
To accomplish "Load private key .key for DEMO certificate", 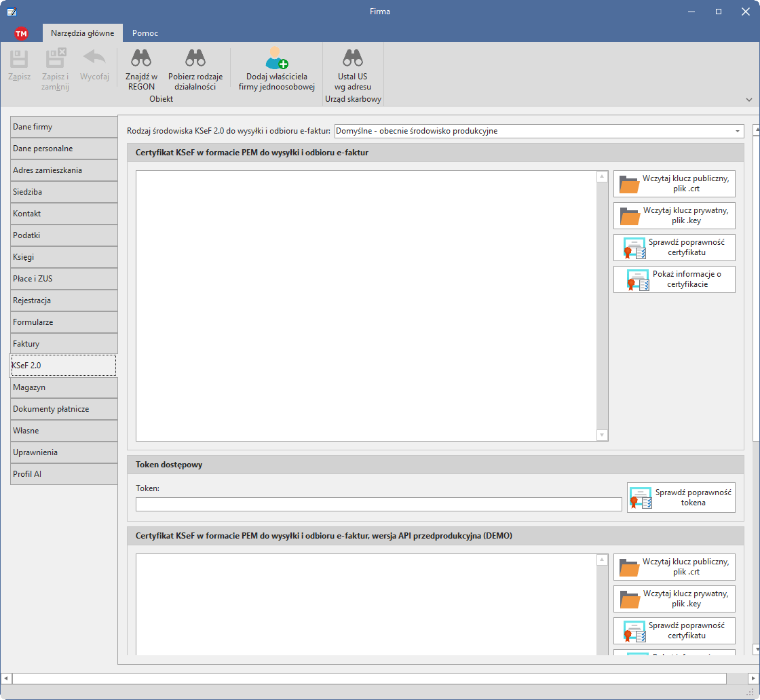I will click(674, 599).
